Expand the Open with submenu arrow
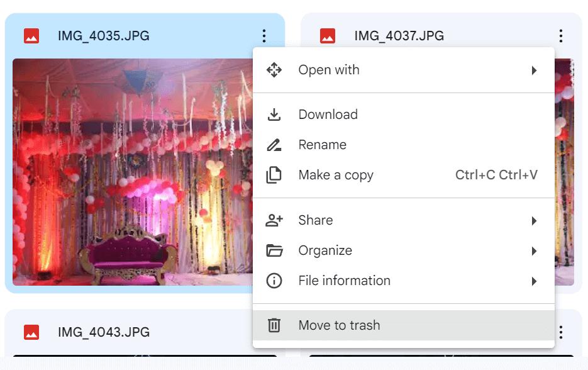This screenshot has width=588, height=370. 534,70
